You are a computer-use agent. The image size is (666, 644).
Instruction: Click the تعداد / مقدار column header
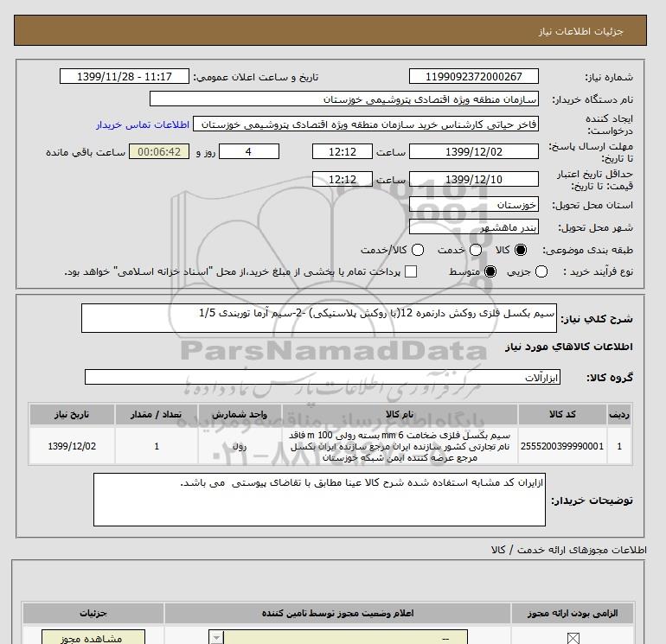pos(157,414)
